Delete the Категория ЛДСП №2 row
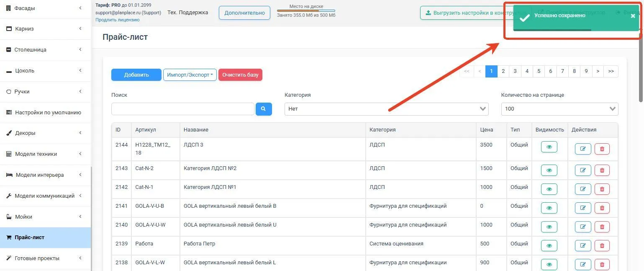The height and width of the screenshot is (271, 644). pos(602,170)
